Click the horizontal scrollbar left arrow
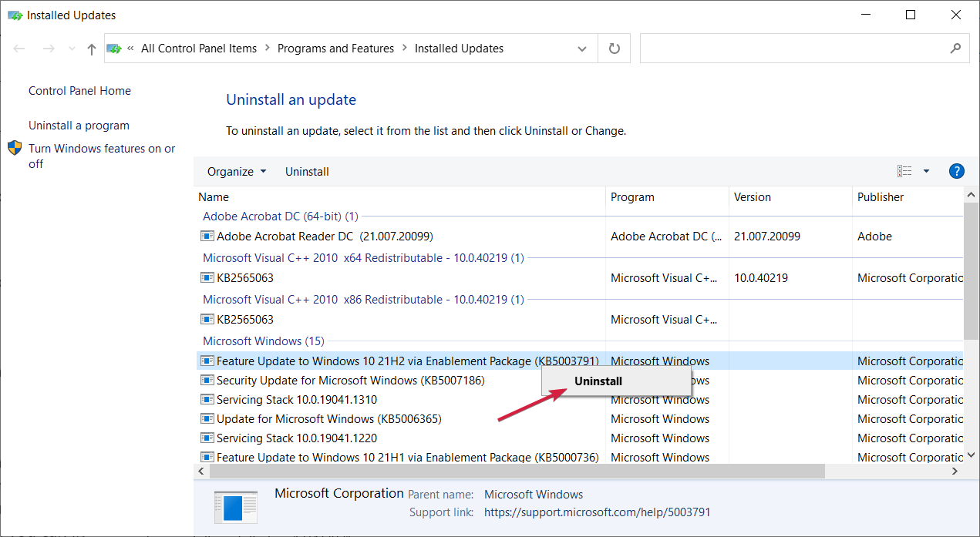Viewport: 980px width, 537px height. tap(201, 471)
